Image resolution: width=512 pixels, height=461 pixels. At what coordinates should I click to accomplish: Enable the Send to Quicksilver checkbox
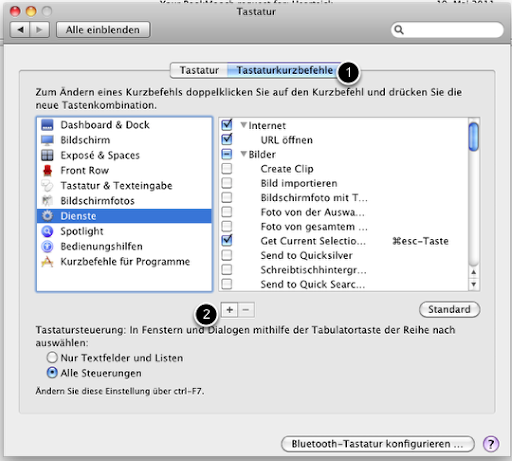click(x=227, y=255)
